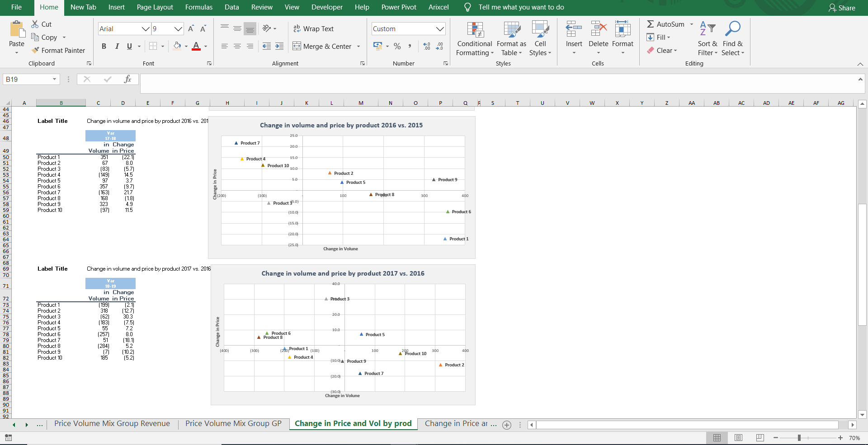Image resolution: width=868 pixels, height=445 pixels.
Task: Open the Price Volume Mix Group GP sheet
Action: (x=233, y=423)
